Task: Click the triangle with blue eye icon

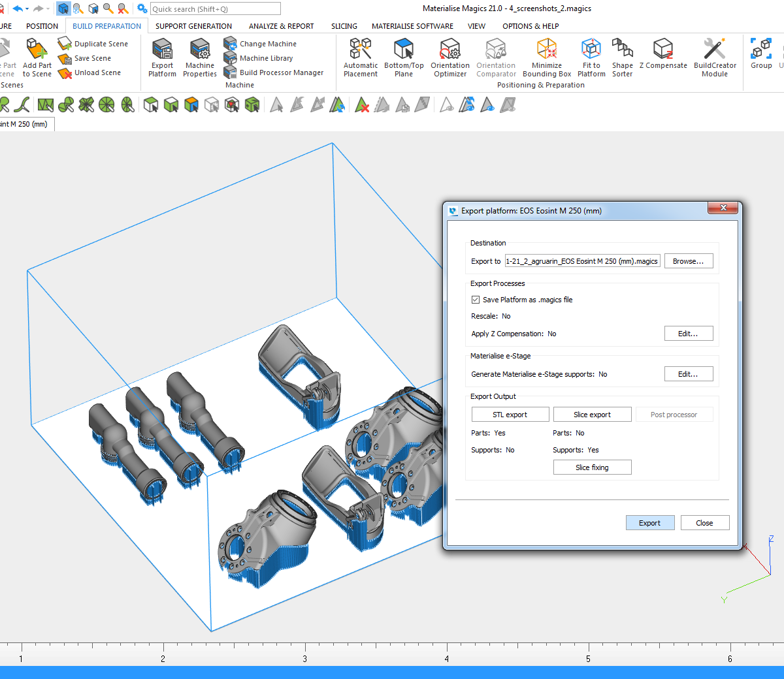Action: pyautogui.click(x=488, y=104)
